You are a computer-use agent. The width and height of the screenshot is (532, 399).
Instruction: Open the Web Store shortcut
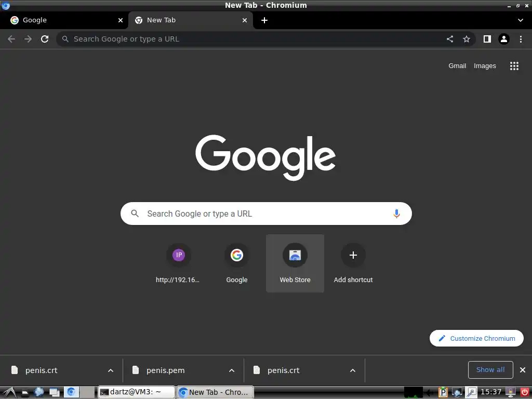point(295,263)
